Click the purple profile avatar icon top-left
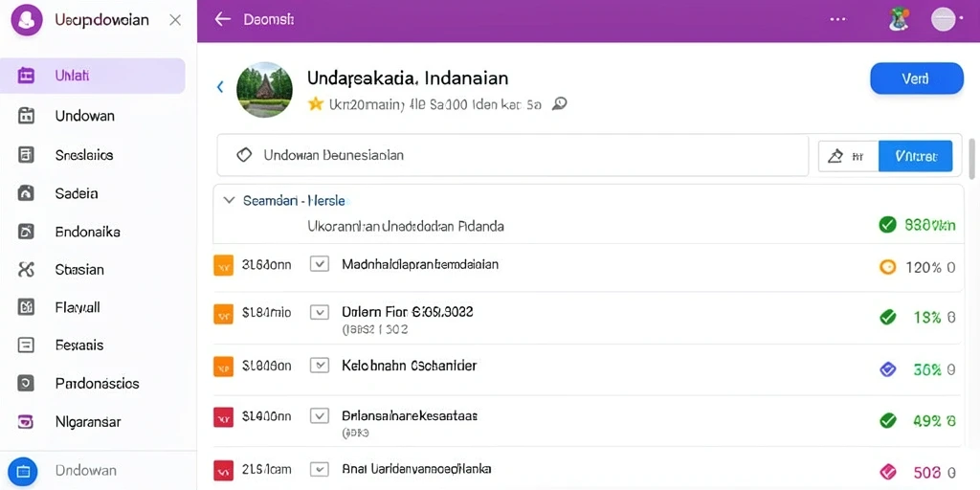Screen dimensions: 980x490 (26, 21)
